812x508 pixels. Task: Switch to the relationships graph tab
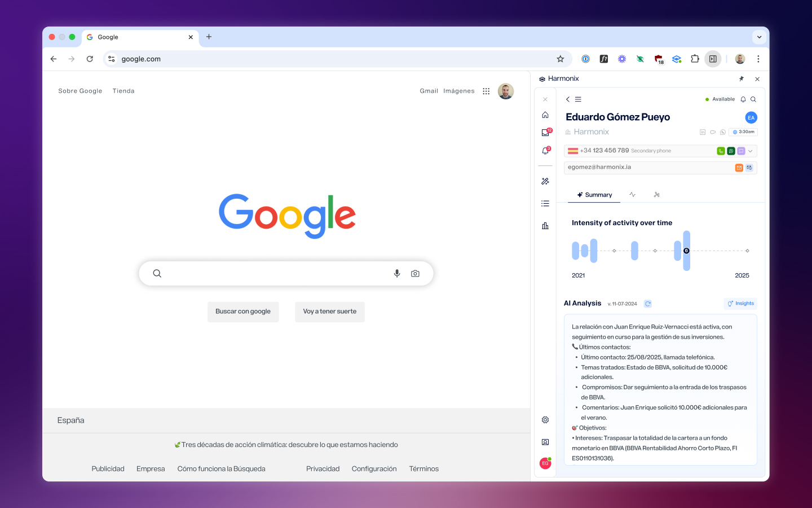[656, 195]
